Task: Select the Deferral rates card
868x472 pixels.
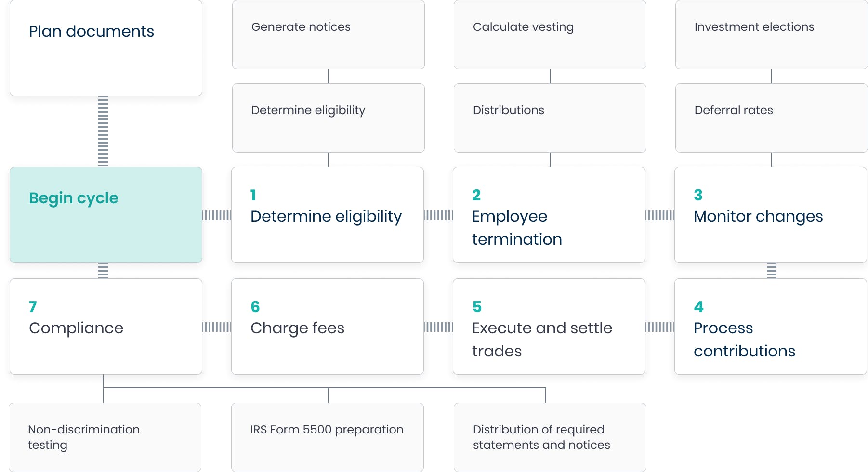Action: pyautogui.click(x=772, y=118)
